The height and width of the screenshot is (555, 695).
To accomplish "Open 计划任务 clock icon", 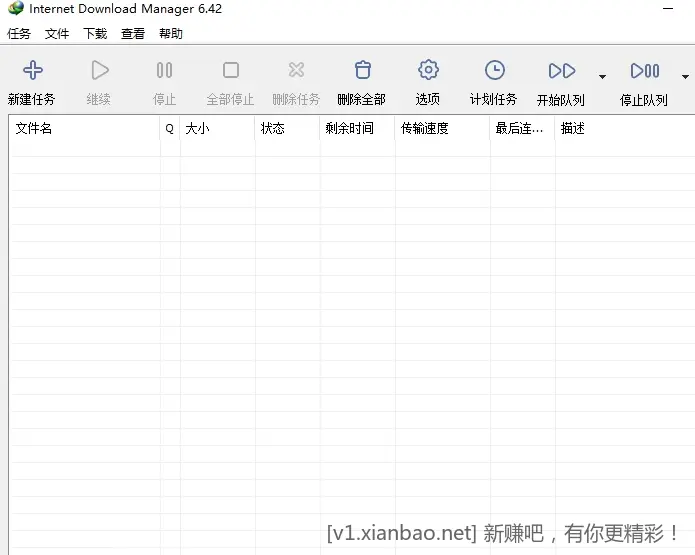I will [495, 70].
